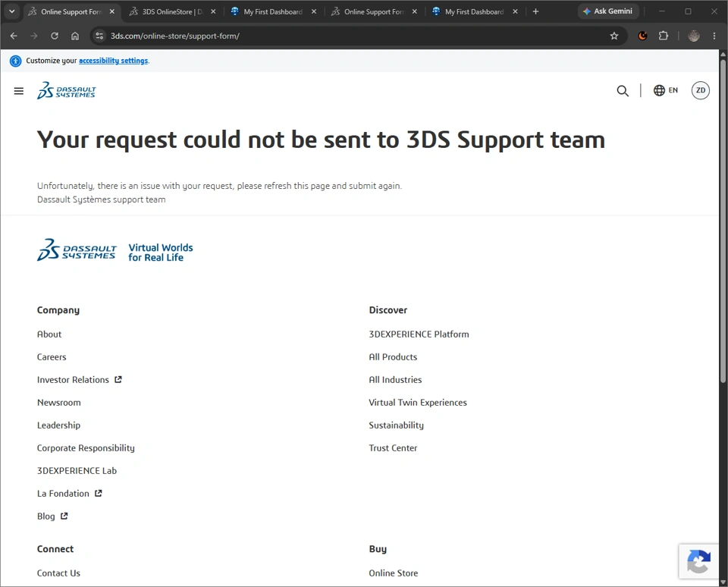Close the active Online Support Form tab
This screenshot has width=728, height=587.
pyautogui.click(x=112, y=11)
